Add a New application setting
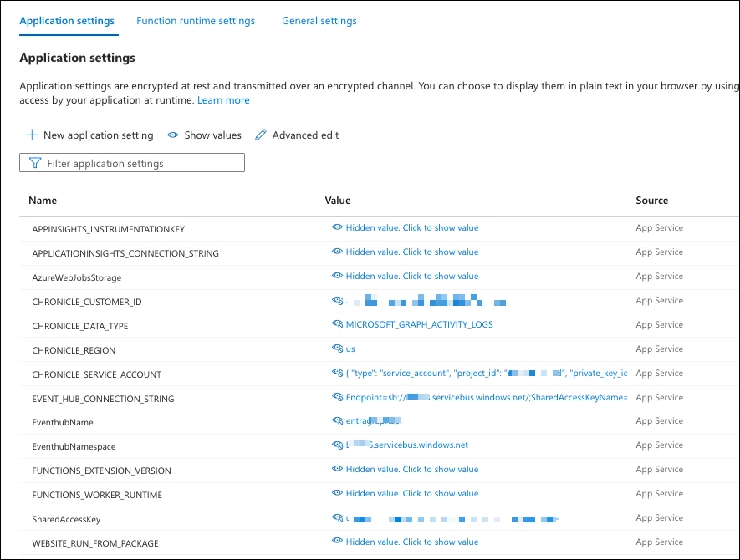This screenshot has height=560, width=740. pos(89,135)
